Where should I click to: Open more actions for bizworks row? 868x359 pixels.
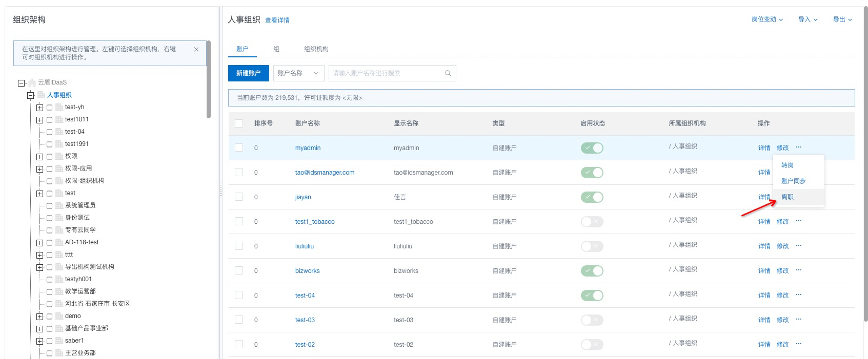[798, 270]
